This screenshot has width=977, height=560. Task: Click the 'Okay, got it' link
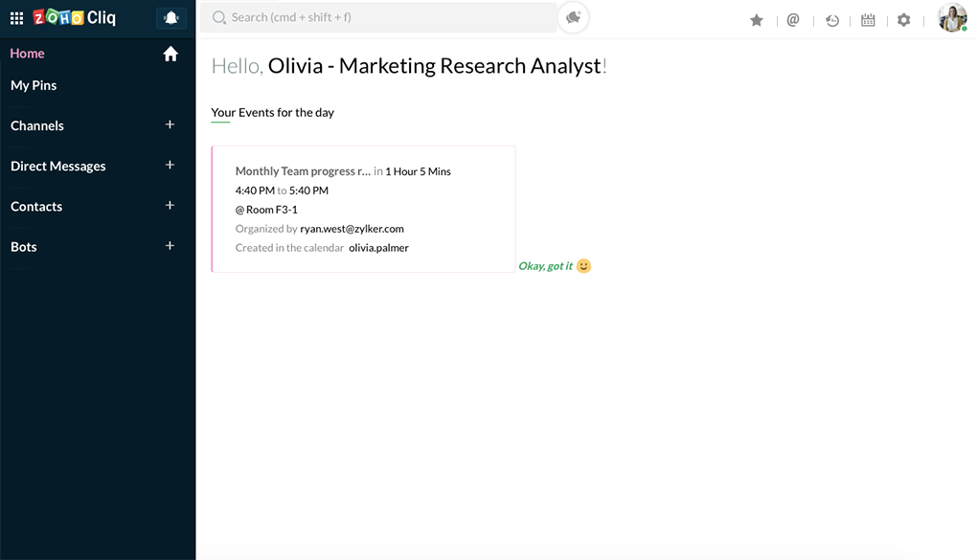point(546,266)
